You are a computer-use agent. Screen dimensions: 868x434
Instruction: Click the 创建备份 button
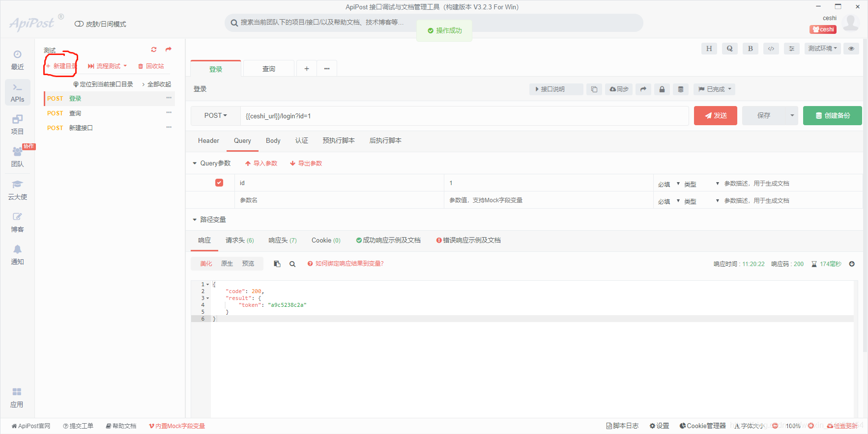pyautogui.click(x=832, y=115)
